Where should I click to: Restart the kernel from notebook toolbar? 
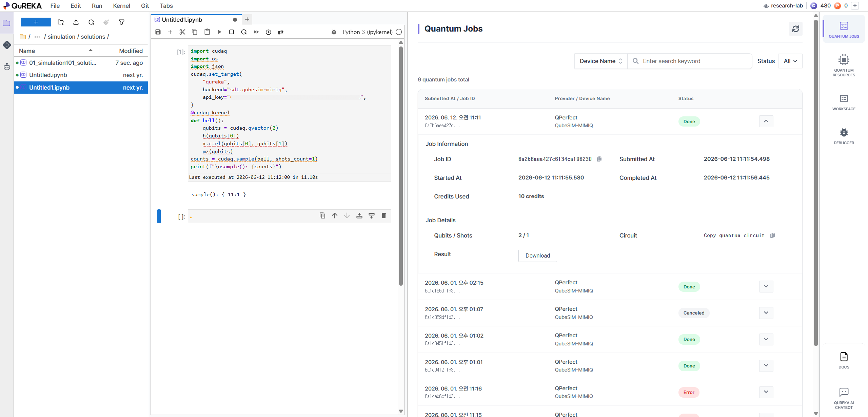pos(244,32)
